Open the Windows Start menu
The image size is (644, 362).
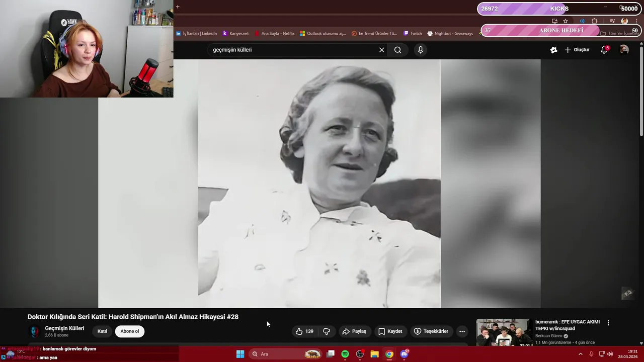pyautogui.click(x=240, y=354)
